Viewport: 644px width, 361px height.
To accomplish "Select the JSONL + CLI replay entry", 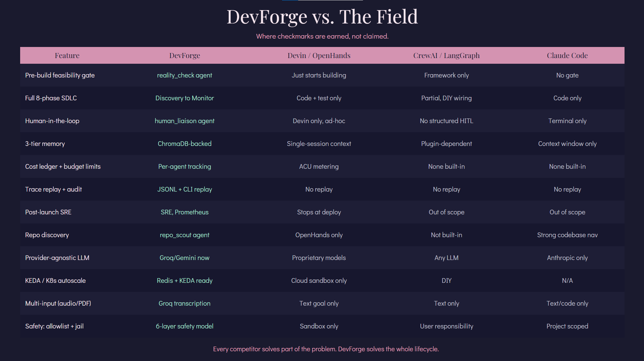I will pos(184,189).
